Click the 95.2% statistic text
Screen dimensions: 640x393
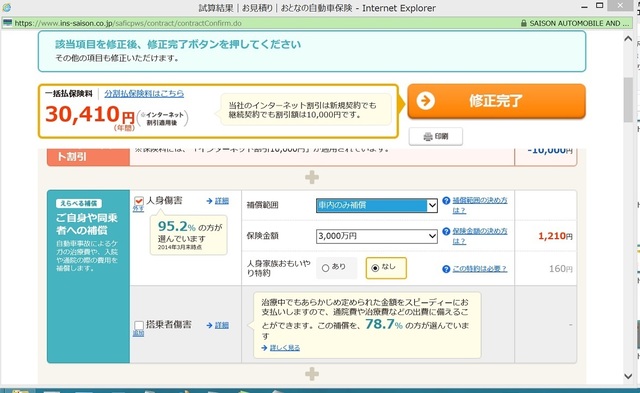pyautogui.click(x=177, y=226)
